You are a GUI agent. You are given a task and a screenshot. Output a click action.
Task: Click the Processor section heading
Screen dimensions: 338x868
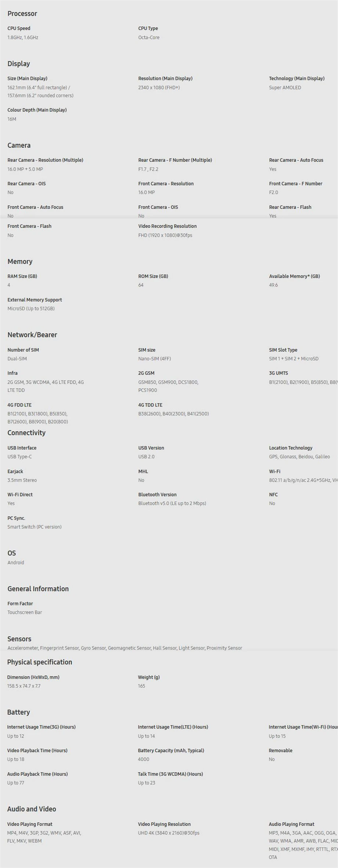(x=22, y=14)
